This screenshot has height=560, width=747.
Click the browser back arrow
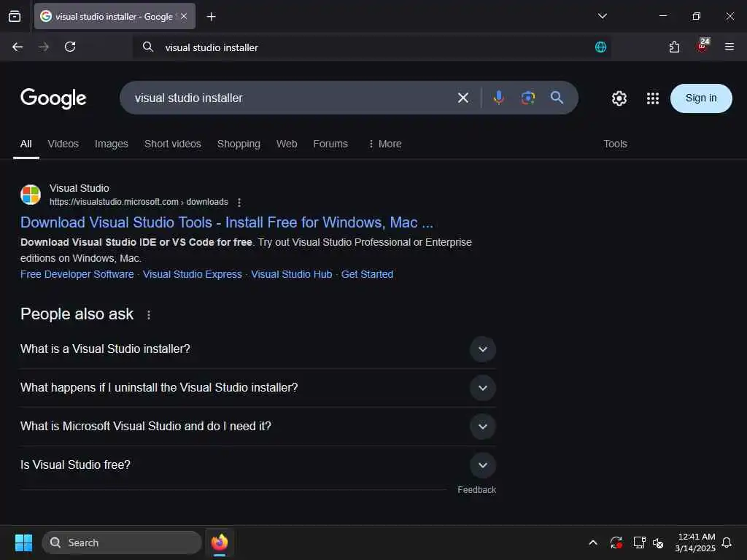click(x=18, y=47)
